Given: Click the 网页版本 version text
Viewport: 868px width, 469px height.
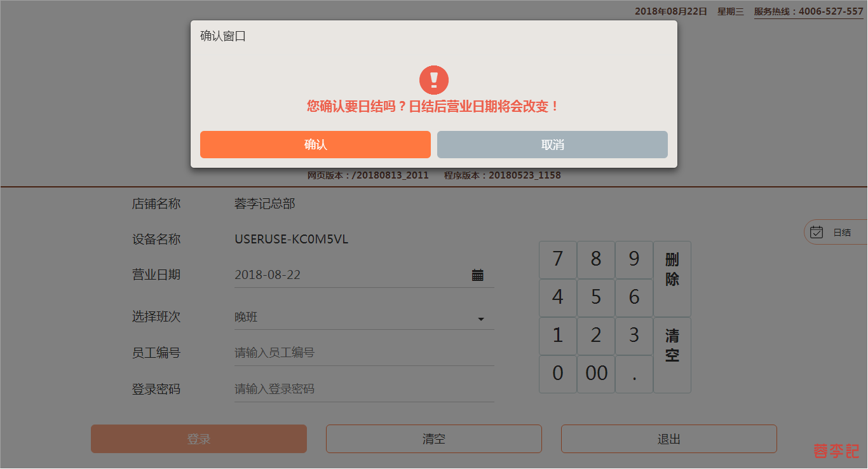Looking at the screenshot, I should click(368, 175).
